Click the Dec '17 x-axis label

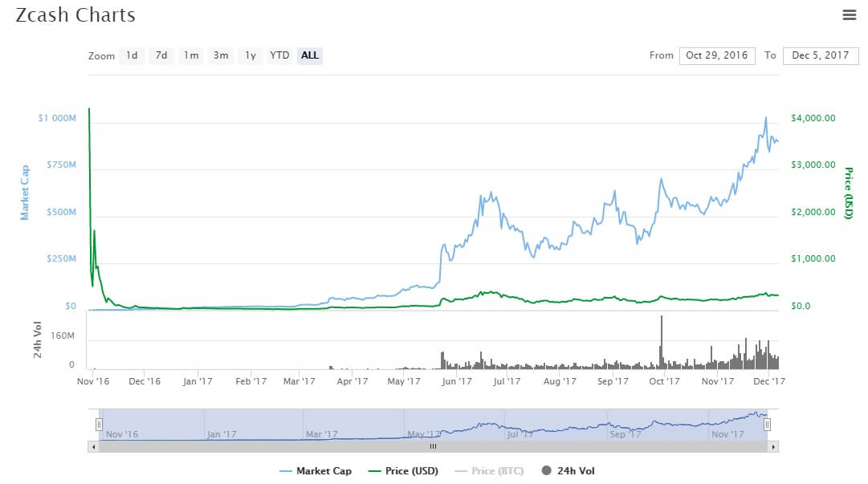point(769,381)
